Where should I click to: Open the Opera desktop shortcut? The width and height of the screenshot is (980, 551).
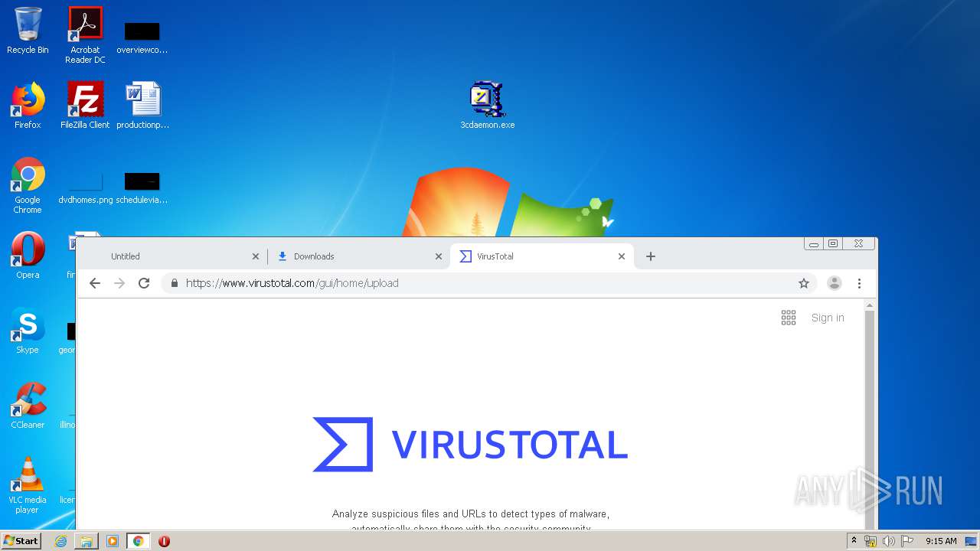click(x=28, y=256)
